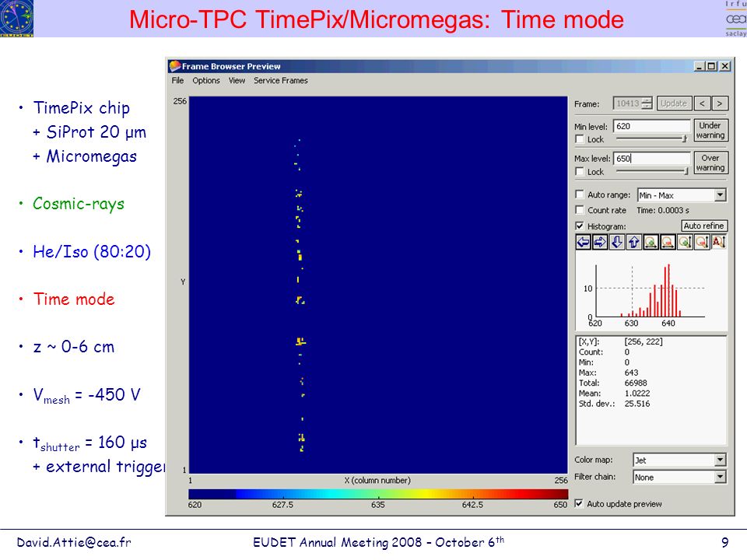The image size is (747, 560).
Task: Click the cosmic-ray track in the frame image
Action: 300,296
